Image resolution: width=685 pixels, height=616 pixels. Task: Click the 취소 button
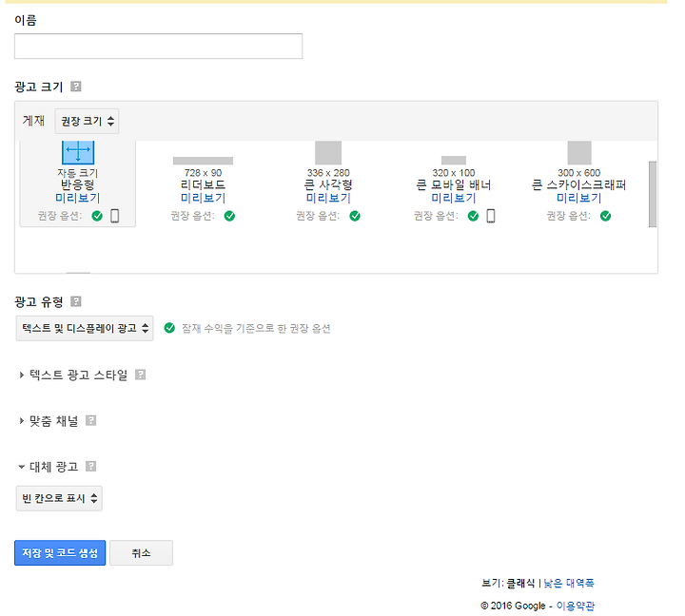pyautogui.click(x=141, y=552)
